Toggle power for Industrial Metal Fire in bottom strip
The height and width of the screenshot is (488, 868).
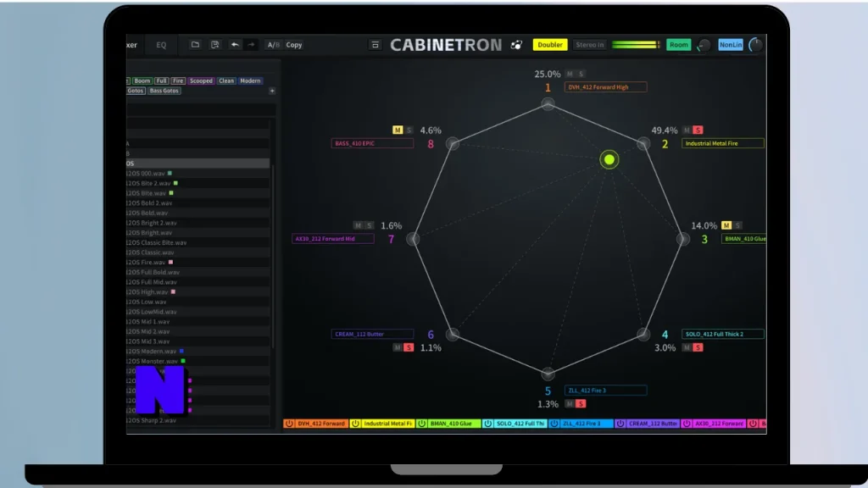[x=355, y=424]
